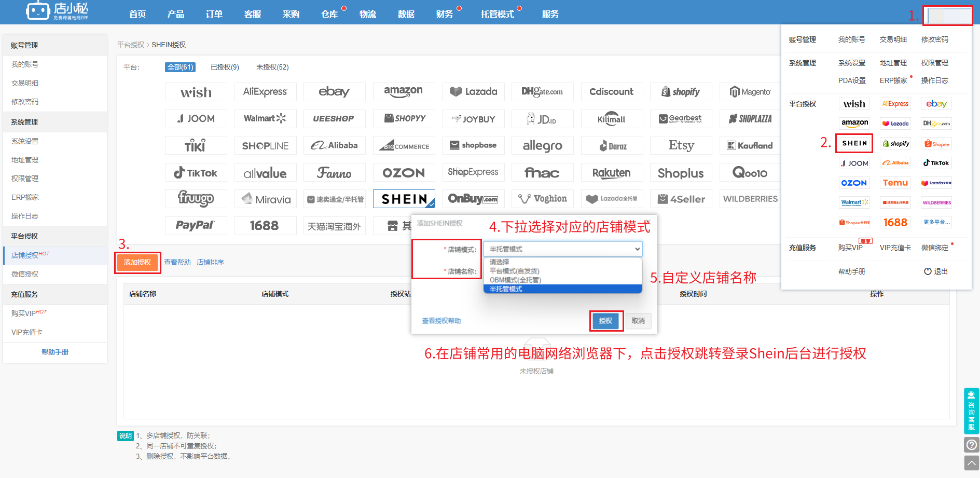Open 微信绑定 in the dropdown panel
The height and width of the screenshot is (478, 980).
coord(935,248)
